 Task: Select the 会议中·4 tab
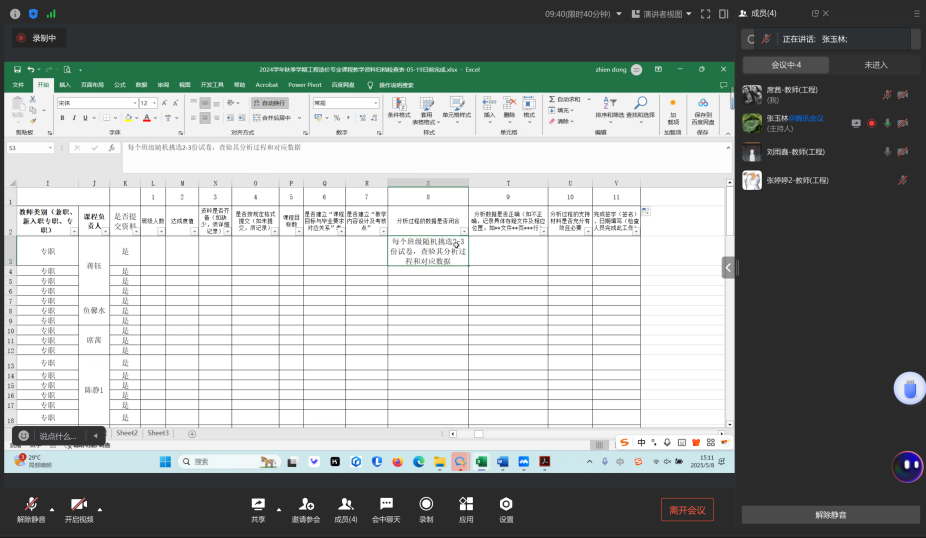tap(786, 65)
